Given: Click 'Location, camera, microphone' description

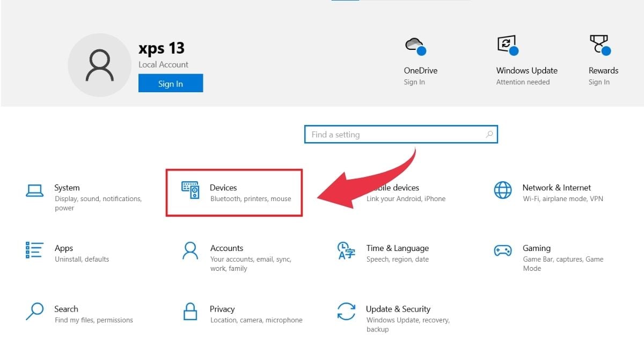Looking at the screenshot, I should 257,320.
